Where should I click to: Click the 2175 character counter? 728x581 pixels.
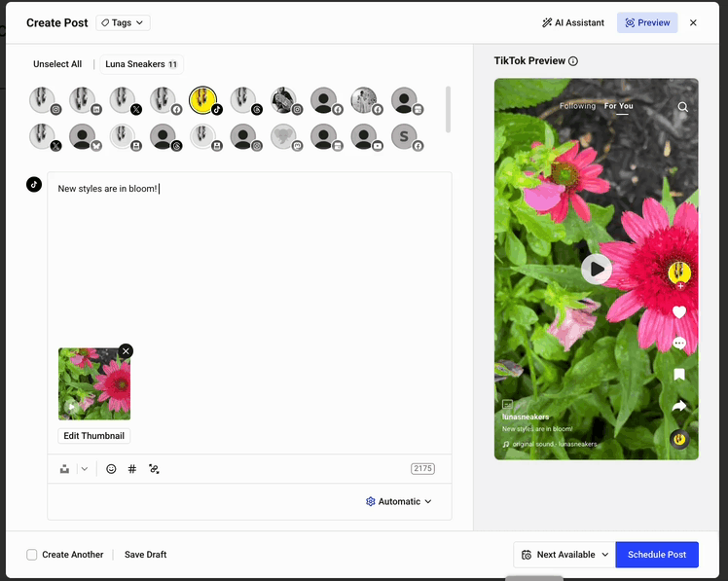[x=422, y=469]
